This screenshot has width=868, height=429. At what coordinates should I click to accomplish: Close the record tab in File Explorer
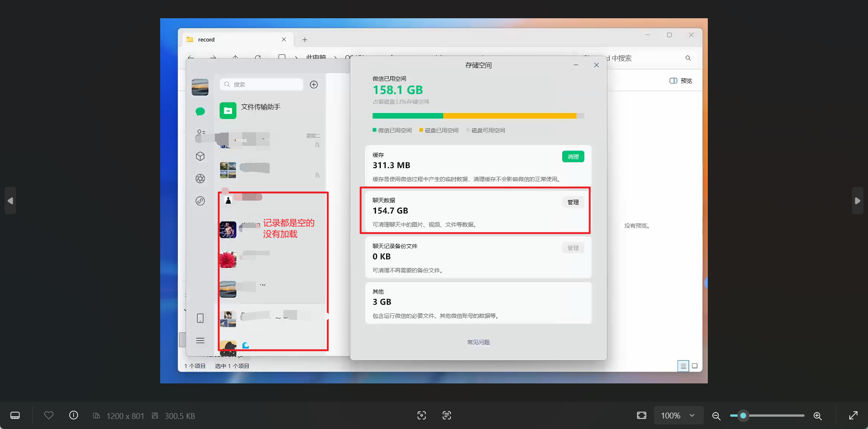coord(284,40)
